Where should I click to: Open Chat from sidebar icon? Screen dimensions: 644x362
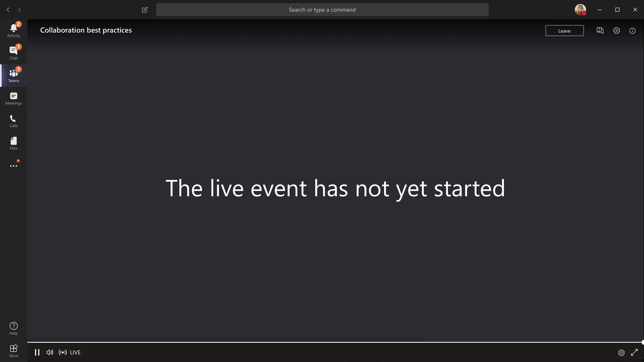point(14,52)
